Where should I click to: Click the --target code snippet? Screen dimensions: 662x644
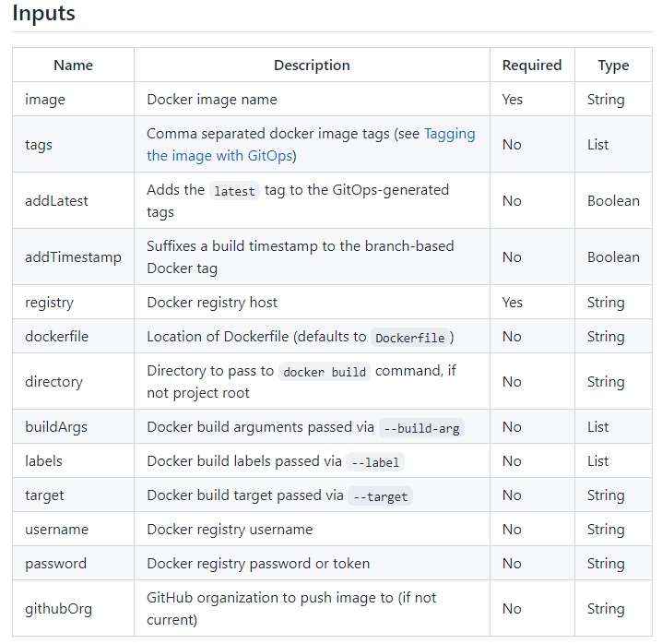381,496
